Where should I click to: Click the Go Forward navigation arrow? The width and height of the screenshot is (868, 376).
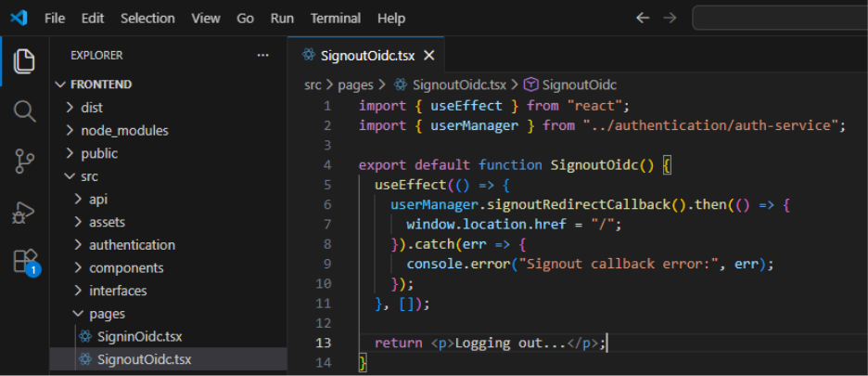(670, 18)
